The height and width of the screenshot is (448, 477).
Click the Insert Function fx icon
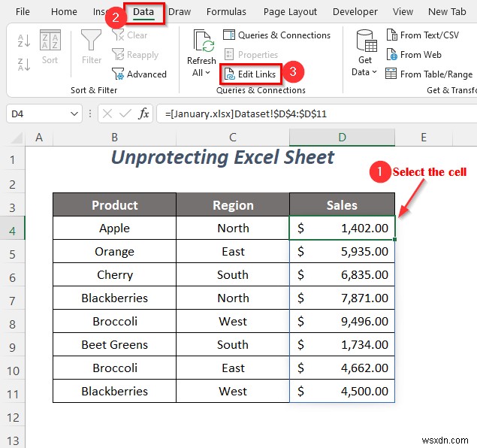[x=143, y=114]
